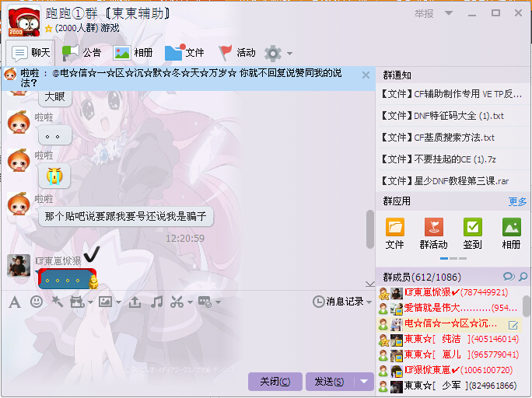Click the 更多 link in 群应用
This screenshot has height=398, width=532.
click(517, 201)
